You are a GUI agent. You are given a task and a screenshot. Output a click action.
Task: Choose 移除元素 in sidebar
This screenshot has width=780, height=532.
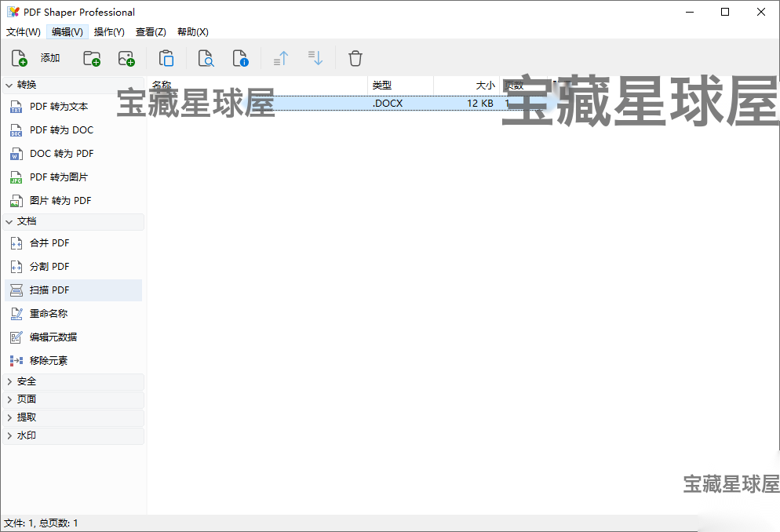point(73,361)
